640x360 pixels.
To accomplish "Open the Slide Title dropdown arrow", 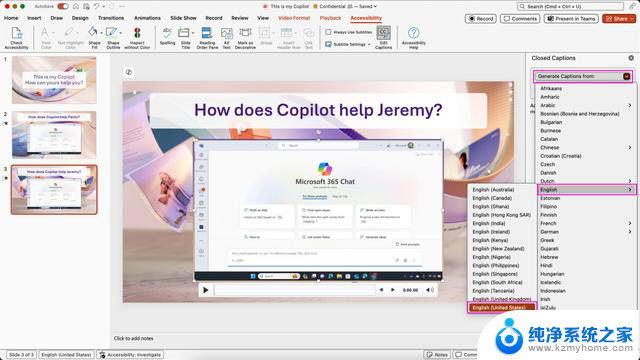I will (x=193, y=33).
